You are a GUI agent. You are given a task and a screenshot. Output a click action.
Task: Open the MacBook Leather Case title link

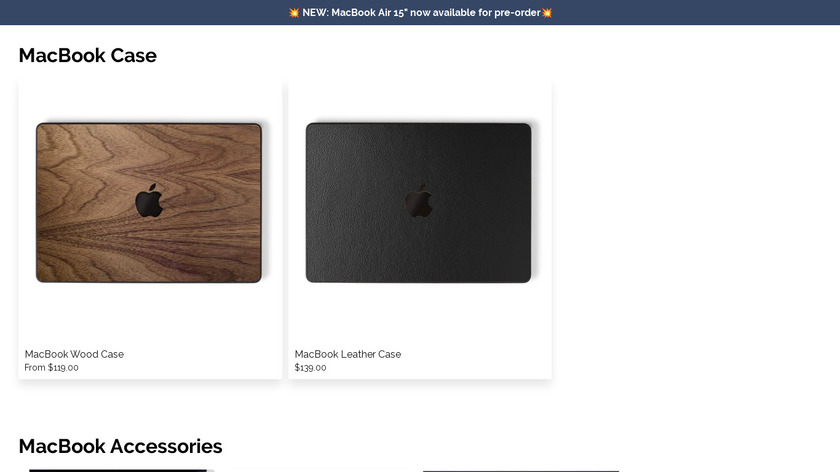click(x=348, y=354)
